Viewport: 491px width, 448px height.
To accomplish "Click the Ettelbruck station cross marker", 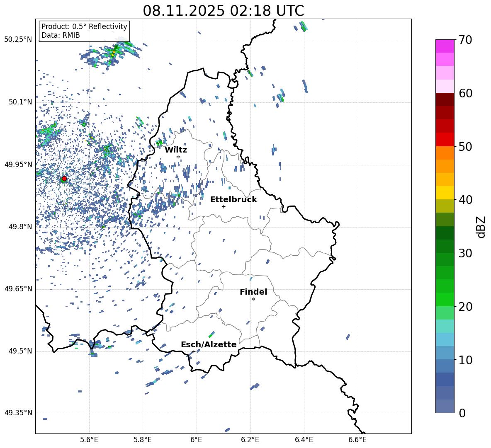I will click(224, 206).
